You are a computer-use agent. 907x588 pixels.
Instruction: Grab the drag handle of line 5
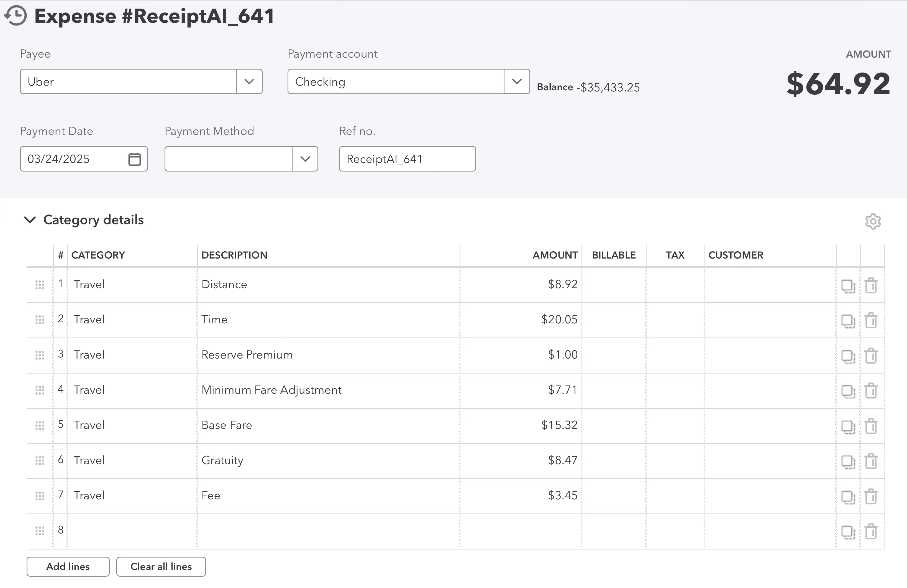[40, 425]
